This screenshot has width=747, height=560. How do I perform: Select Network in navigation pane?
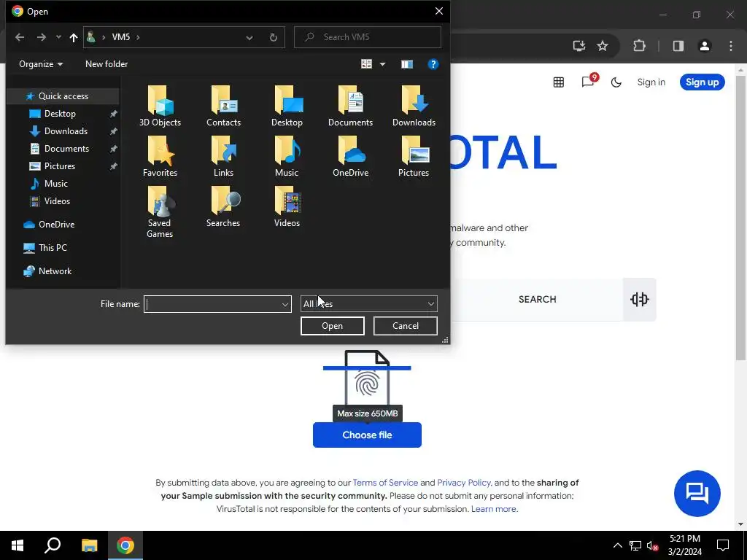point(55,271)
